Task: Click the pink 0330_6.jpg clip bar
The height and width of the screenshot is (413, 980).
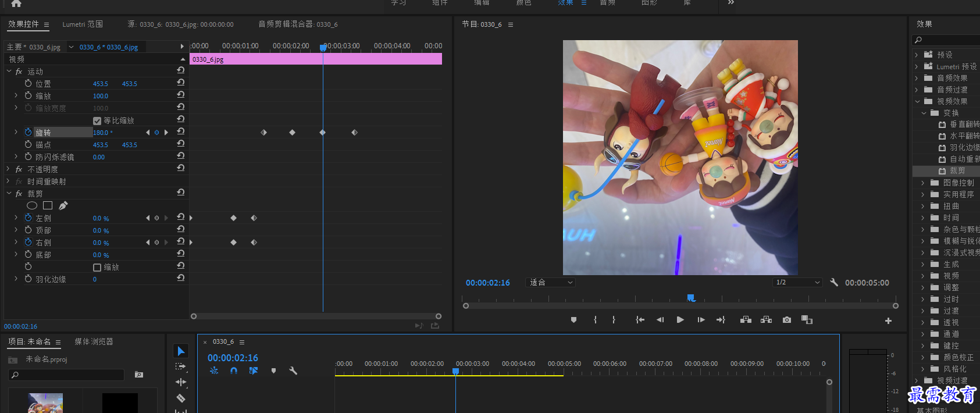Action: click(x=316, y=59)
